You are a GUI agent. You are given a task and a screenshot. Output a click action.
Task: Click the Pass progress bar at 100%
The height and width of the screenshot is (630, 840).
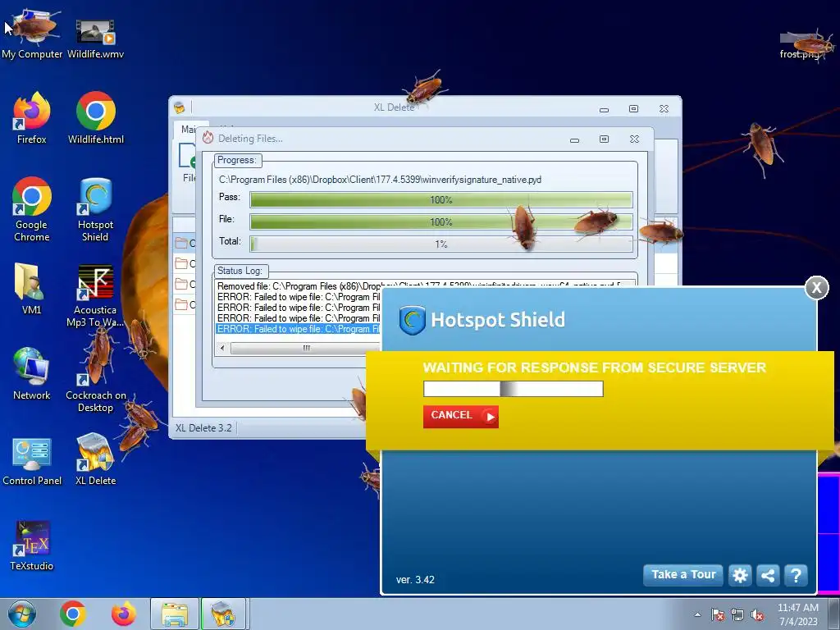[x=441, y=200]
